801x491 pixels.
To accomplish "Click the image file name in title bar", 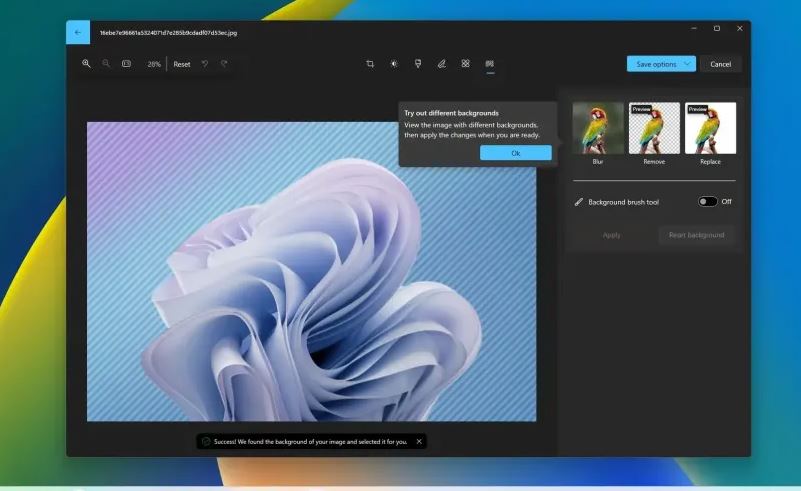I will (168, 33).
